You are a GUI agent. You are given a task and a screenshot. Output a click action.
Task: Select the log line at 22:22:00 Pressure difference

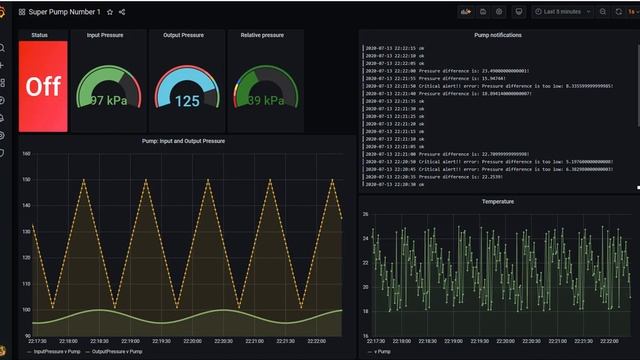[x=446, y=71]
